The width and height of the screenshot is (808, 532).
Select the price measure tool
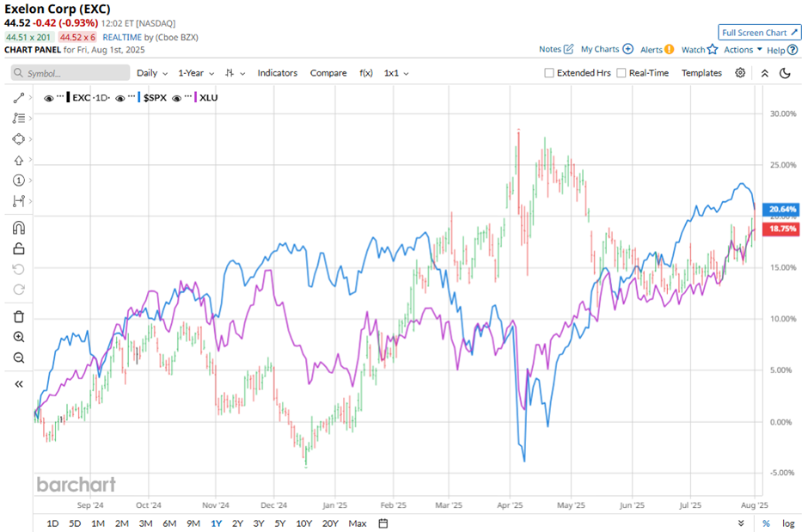(19, 201)
